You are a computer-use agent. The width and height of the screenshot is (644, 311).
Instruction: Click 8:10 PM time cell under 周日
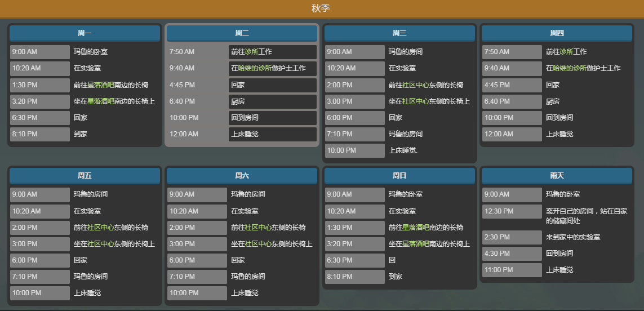[355, 277]
